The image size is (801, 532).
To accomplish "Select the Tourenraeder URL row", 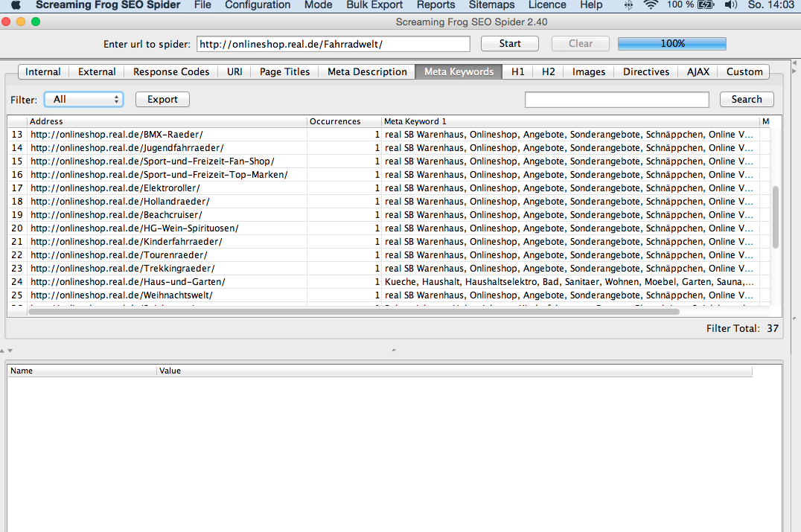I will (389, 254).
